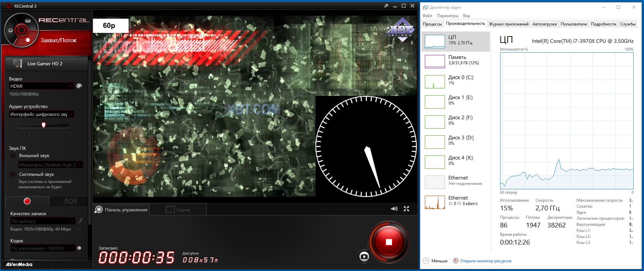Open the Параметры menu
Image resolution: width=644 pixels, height=271 pixels.
[447, 16]
